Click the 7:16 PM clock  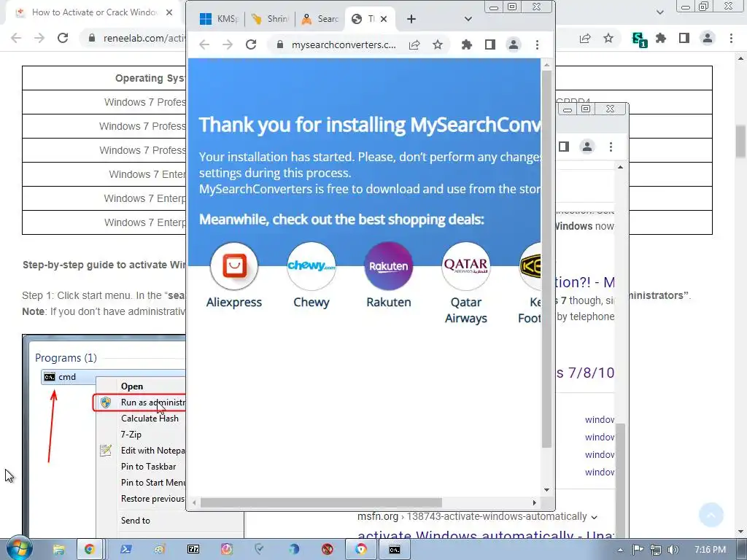[x=711, y=550]
